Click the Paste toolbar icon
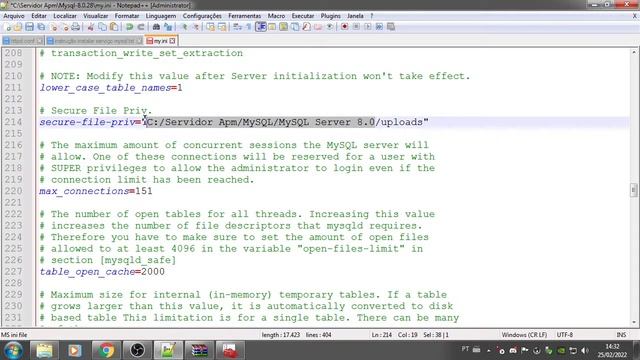Screen dimensions: 640x360 (x=114, y=27)
